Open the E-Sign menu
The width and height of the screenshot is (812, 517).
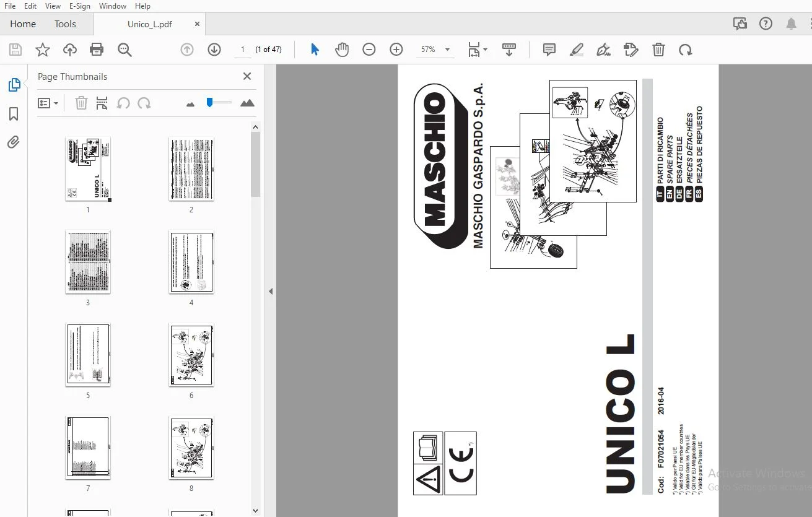click(x=80, y=6)
